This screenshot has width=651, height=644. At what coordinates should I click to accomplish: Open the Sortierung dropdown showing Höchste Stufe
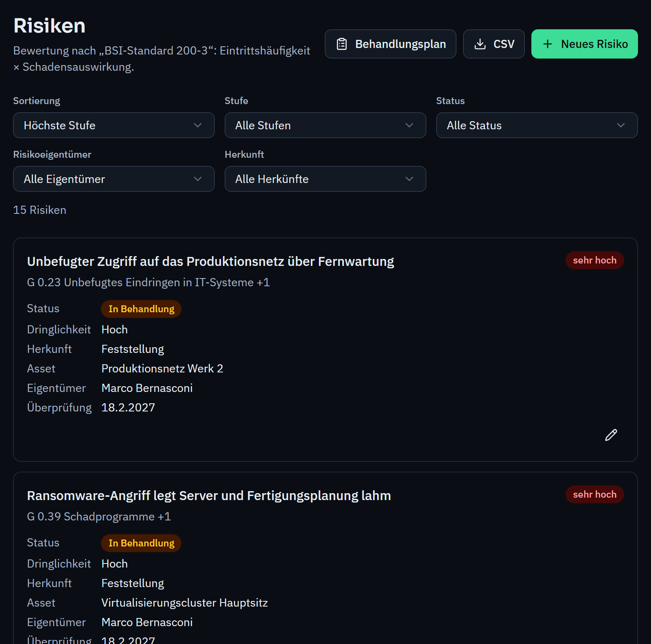coord(114,125)
